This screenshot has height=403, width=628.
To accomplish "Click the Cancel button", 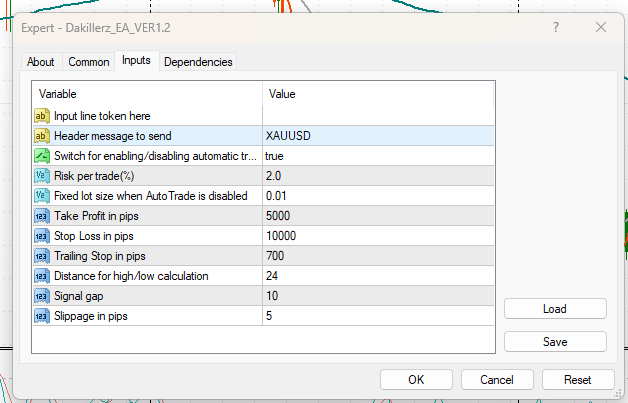I will 497,379.
